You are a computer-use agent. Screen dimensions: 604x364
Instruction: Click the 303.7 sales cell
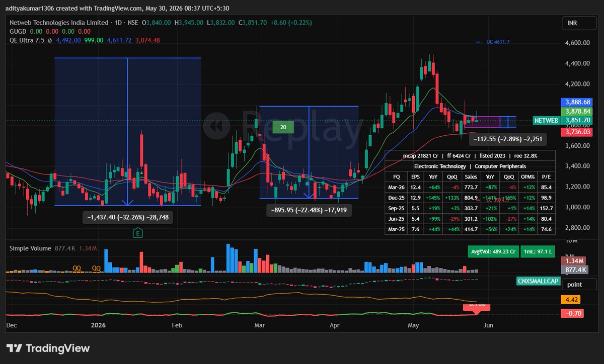471,208
